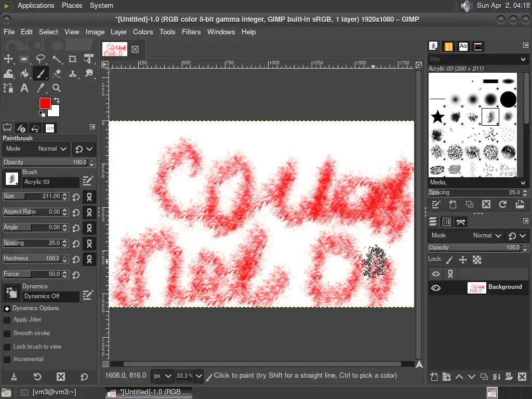Select the Warp Transform tool

tap(8, 73)
